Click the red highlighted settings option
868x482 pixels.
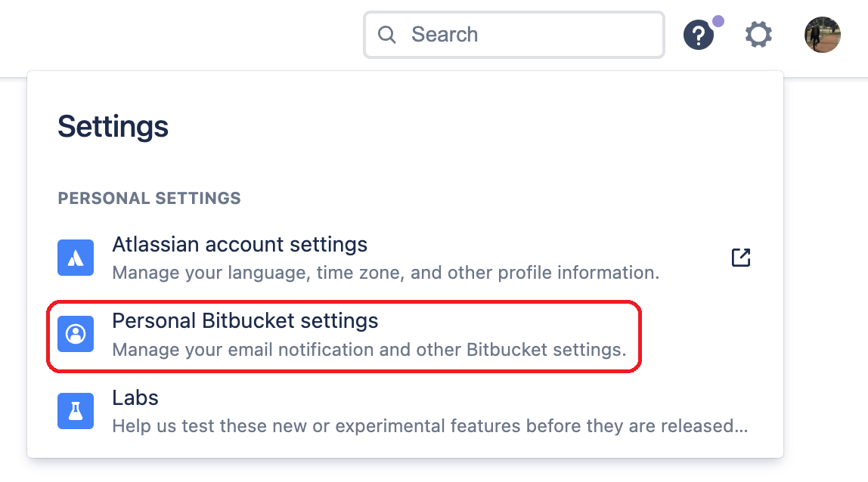tap(344, 335)
